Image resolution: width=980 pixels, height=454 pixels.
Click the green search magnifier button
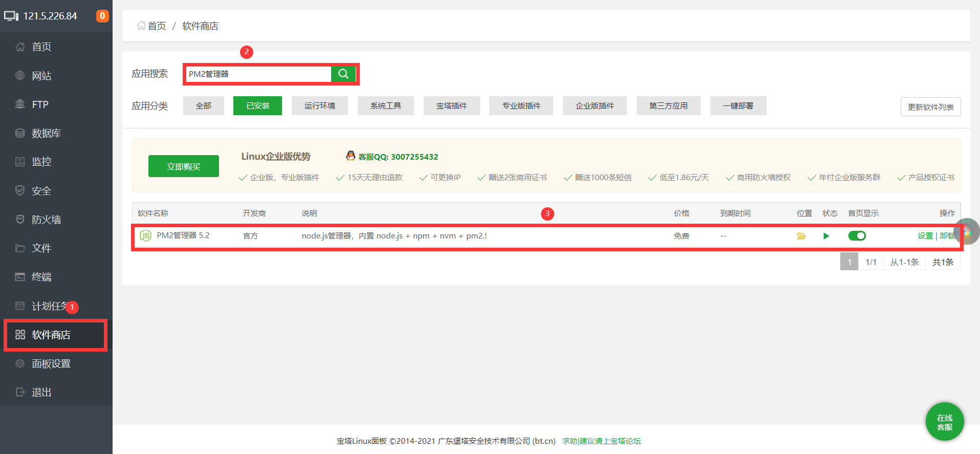pos(343,74)
